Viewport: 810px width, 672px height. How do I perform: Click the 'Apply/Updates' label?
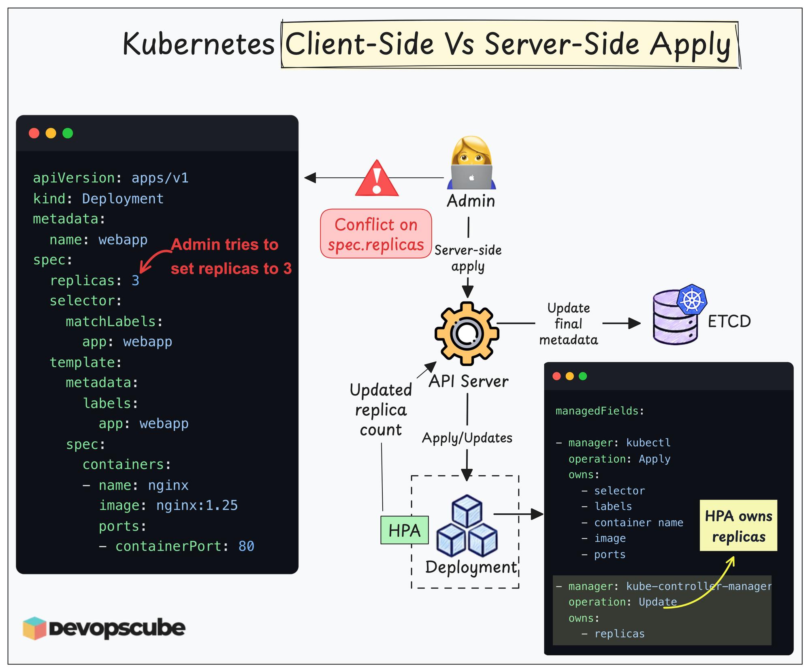click(467, 438)
